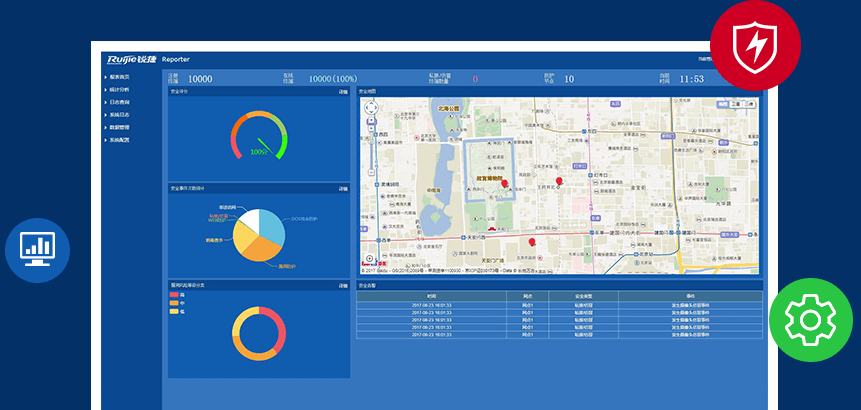The width and height of the screenshot is (861, 410).
Task: Click the white pie chart slice
Action: point(250,218)
